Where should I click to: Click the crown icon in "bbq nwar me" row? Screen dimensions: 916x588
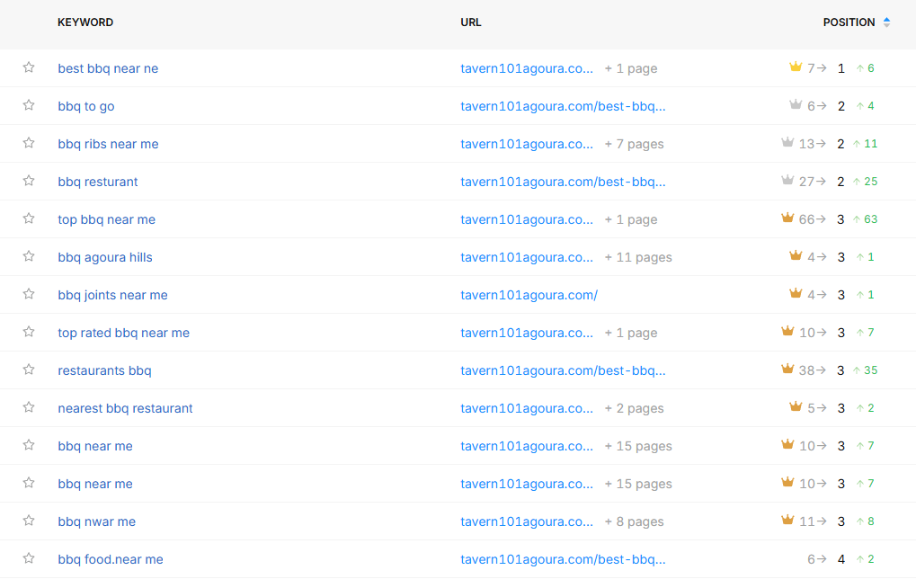click(x=787, y=521)
